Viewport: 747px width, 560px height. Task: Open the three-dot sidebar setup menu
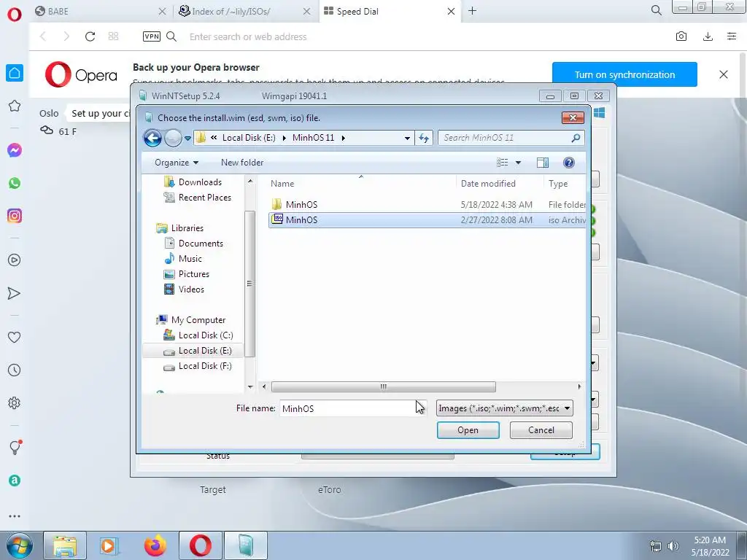tap(15, 516)
